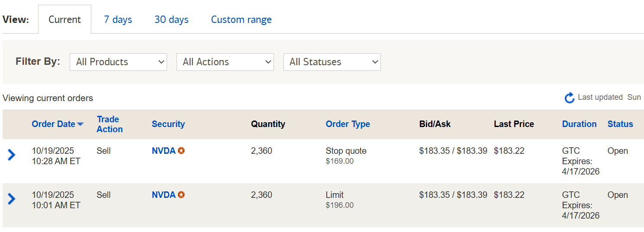This screenshot has width=644, height=232.
Task: Expand the 10:28 AM stop quote order row
Action: 12,155
